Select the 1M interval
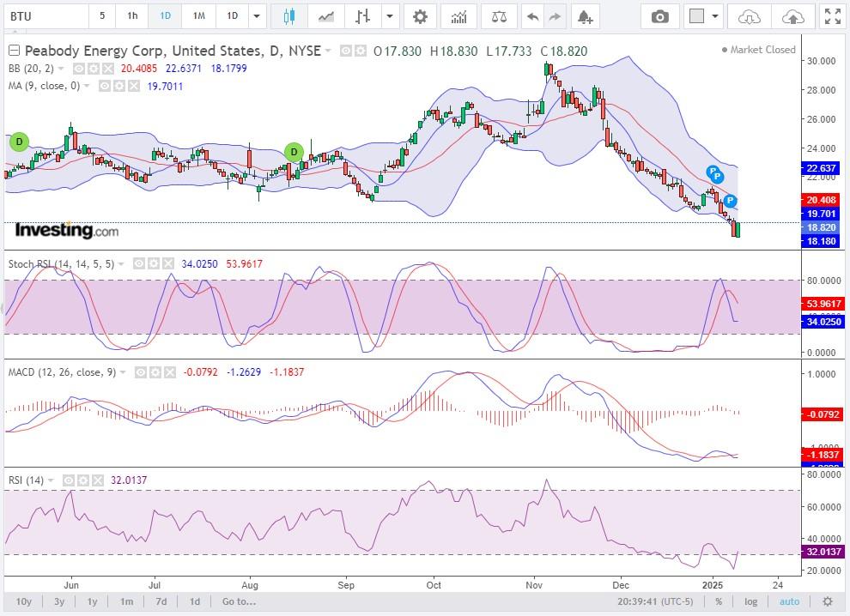Viewport: 850px width, 616px height. [x=199, y=16]
